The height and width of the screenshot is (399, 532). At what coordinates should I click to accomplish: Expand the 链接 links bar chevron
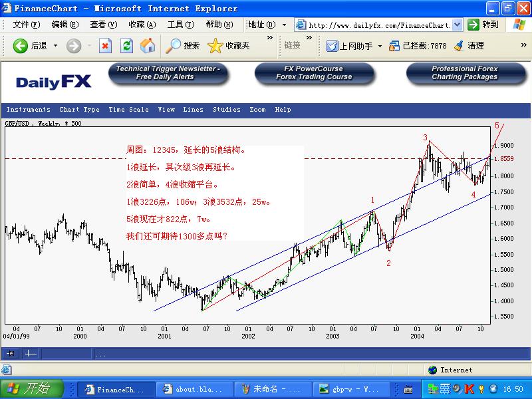(309, 38)
